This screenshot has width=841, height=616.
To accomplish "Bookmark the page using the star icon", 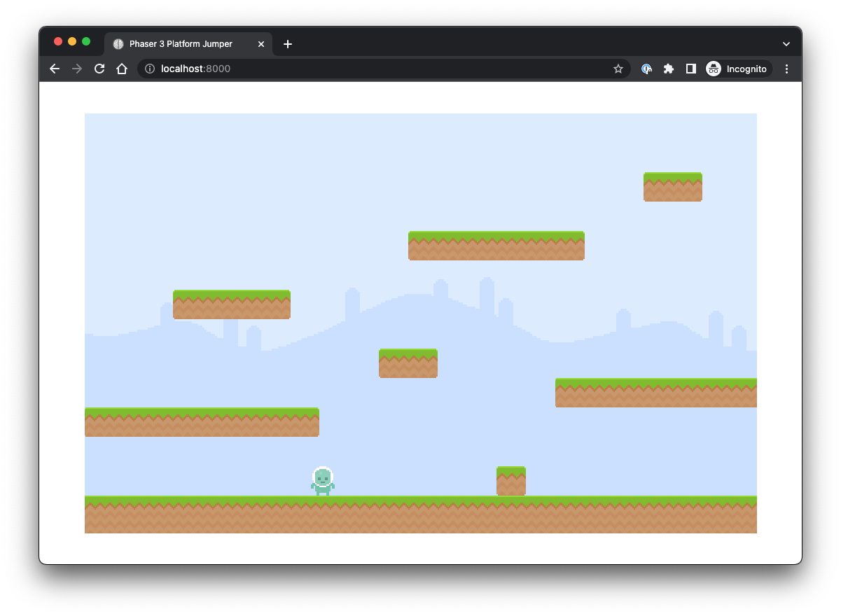I will click(x=618, y=69).
